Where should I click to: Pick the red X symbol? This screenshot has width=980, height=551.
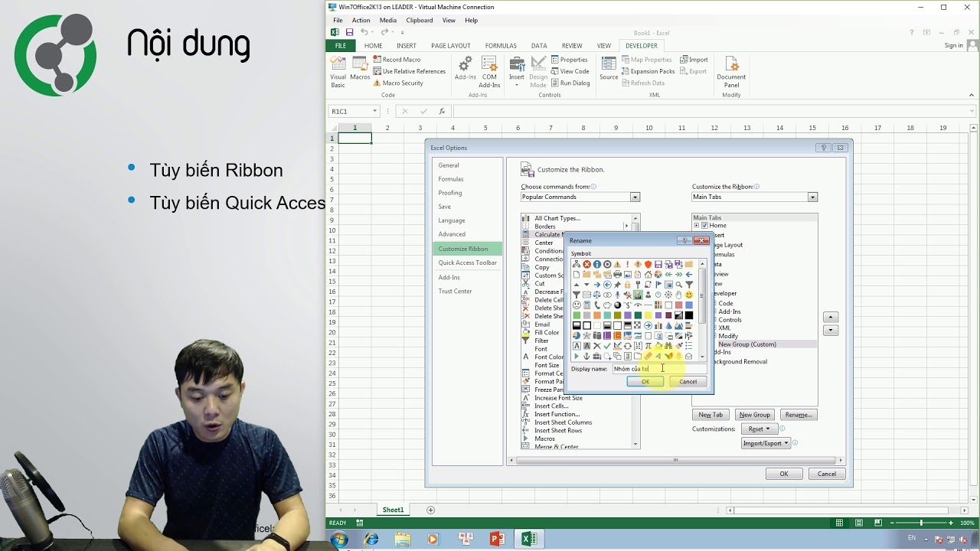click(x=587, y=264)
